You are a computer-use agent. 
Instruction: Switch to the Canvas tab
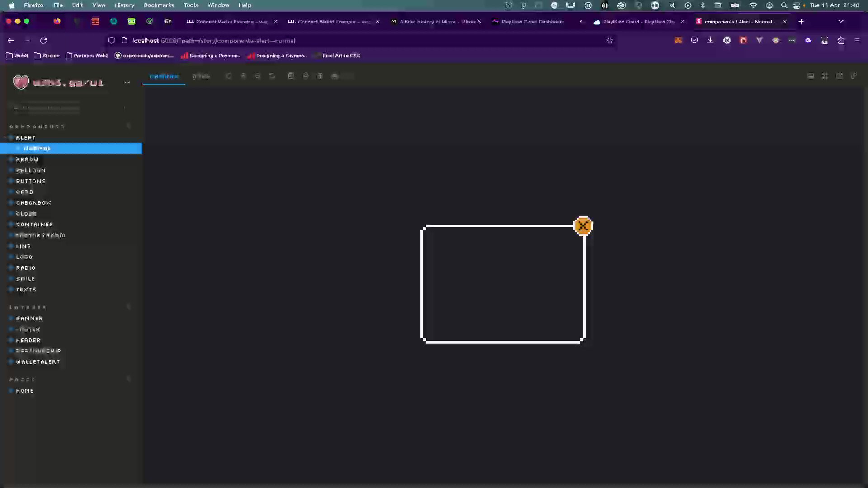164,76
